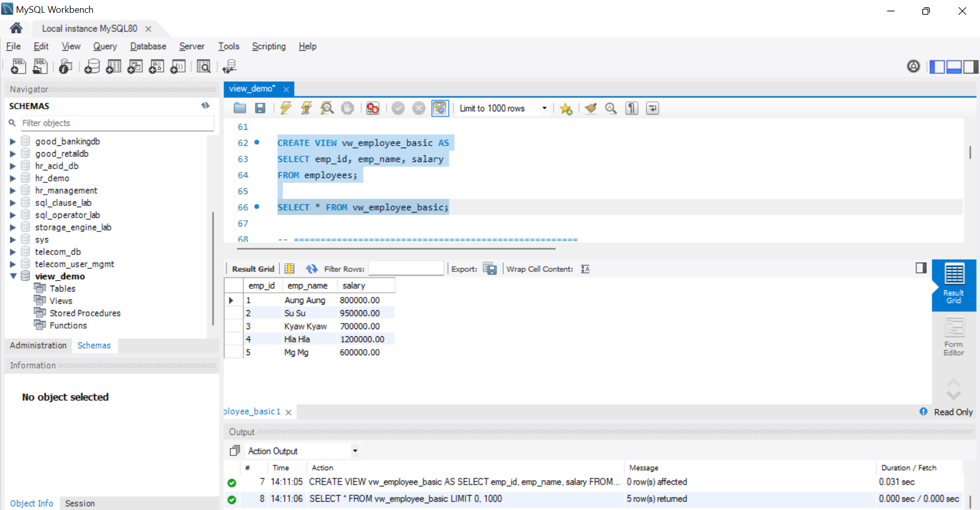Search table data icon

[203, 66]
